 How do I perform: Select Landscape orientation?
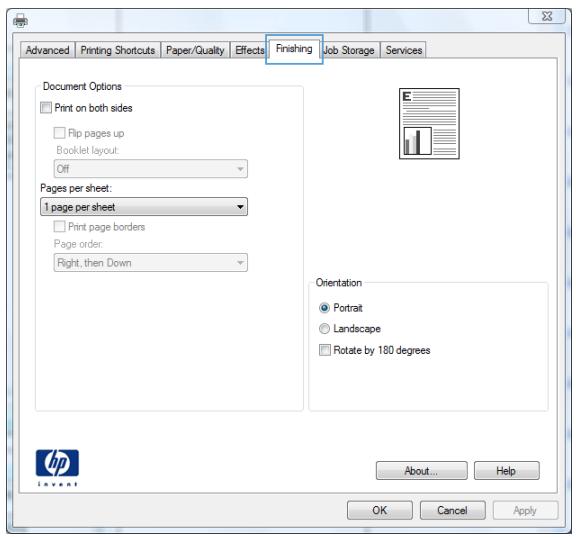324,328
